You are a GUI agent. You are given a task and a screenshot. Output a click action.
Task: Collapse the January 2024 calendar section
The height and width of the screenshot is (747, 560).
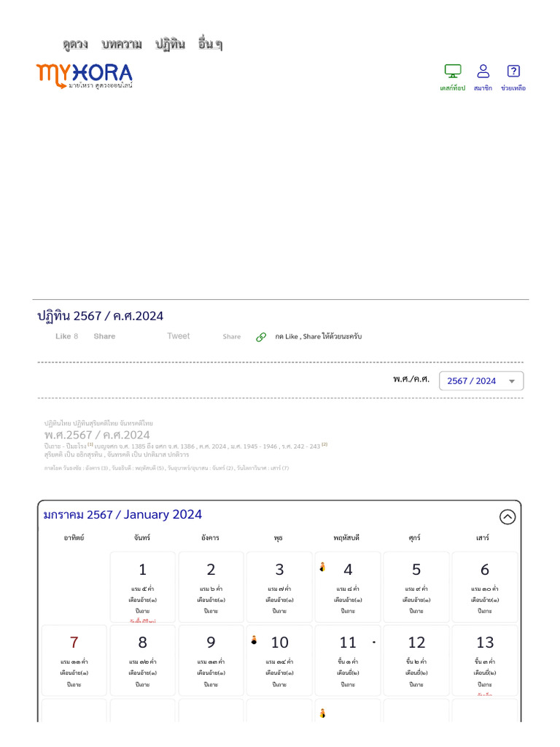[507, 516]
